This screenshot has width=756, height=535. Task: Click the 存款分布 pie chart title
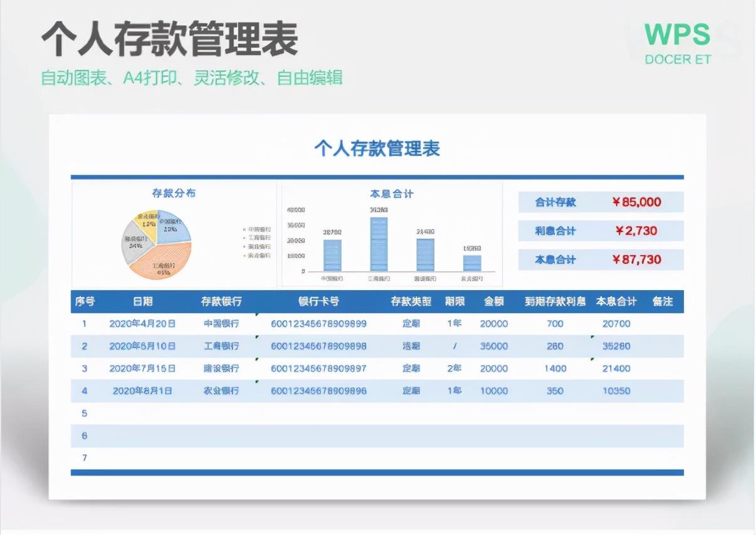point(174,193)
